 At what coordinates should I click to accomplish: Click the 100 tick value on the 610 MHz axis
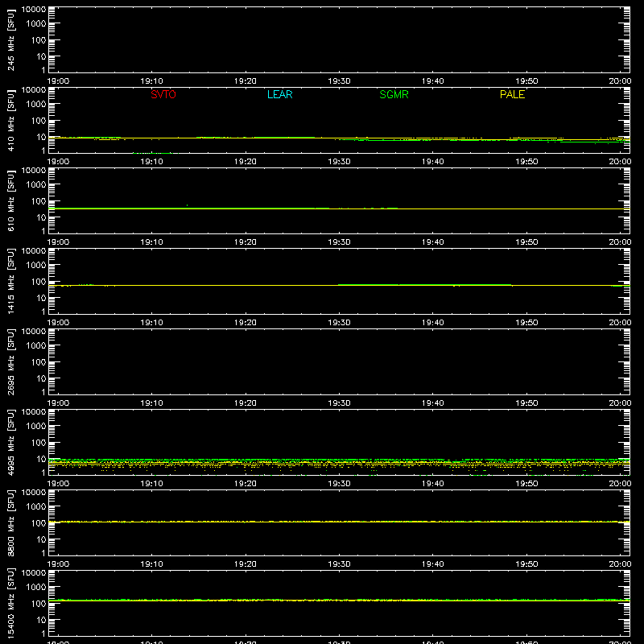[39, 201]
